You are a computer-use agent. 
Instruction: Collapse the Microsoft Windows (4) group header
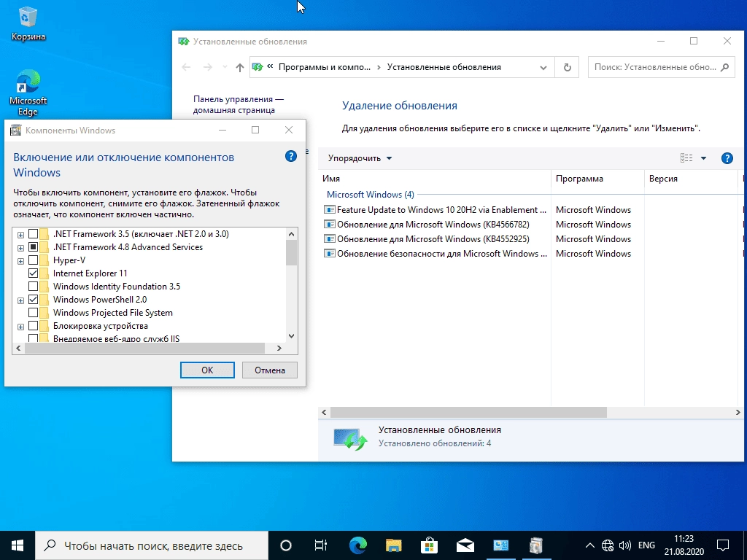tap(370, 194)
